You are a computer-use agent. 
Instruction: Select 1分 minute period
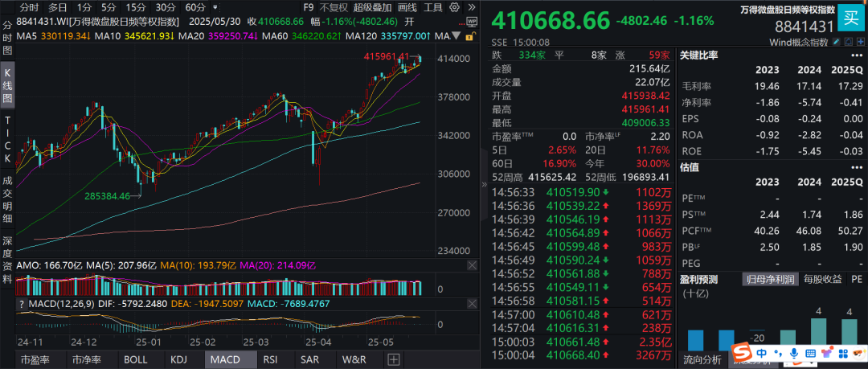tap(84, 8)
